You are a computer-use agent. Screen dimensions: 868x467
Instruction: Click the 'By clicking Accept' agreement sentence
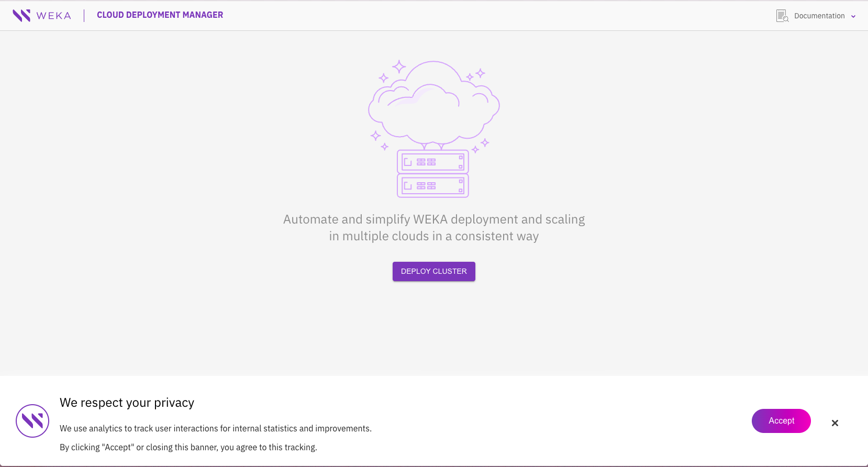click(x=188, y=447)
